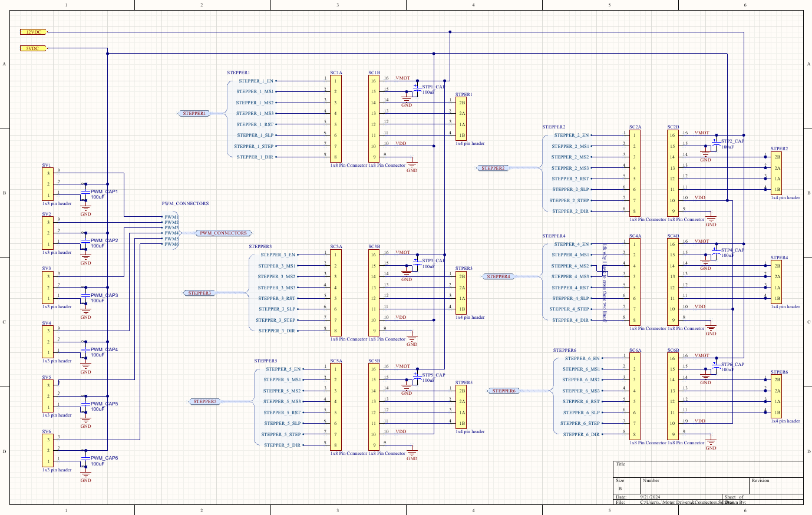Click the STP1_CAP capacitor label
Viewport: 812px width, 515px height.
click(433, 87)
